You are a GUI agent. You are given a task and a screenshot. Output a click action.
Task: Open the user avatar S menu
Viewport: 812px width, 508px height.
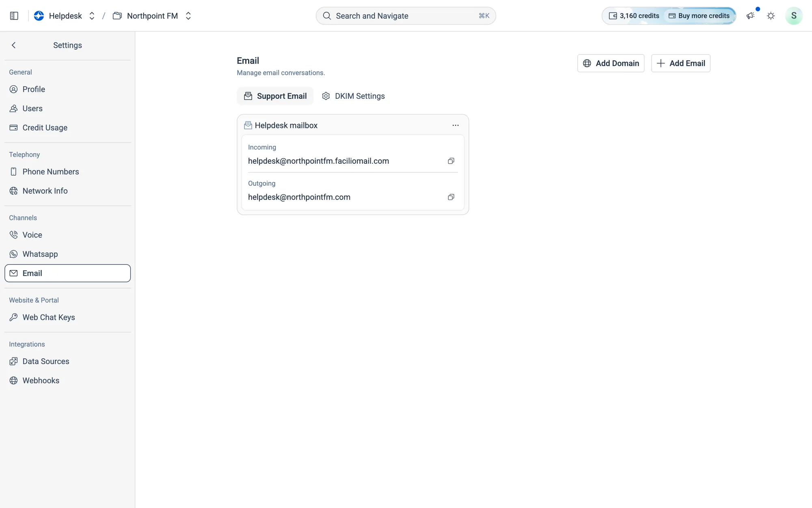(794, 16)
